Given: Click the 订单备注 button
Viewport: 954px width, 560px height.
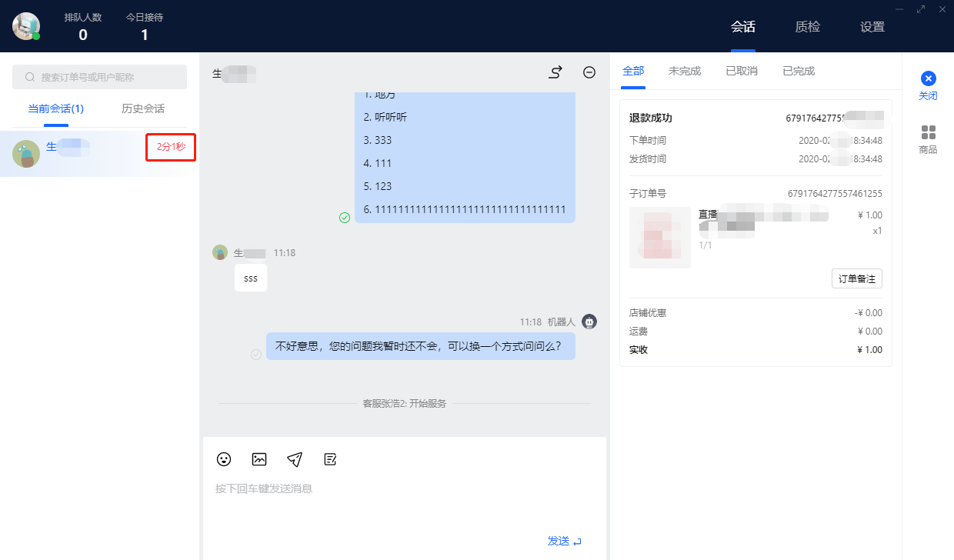Looking at the screenshot, I should [857, 278].
